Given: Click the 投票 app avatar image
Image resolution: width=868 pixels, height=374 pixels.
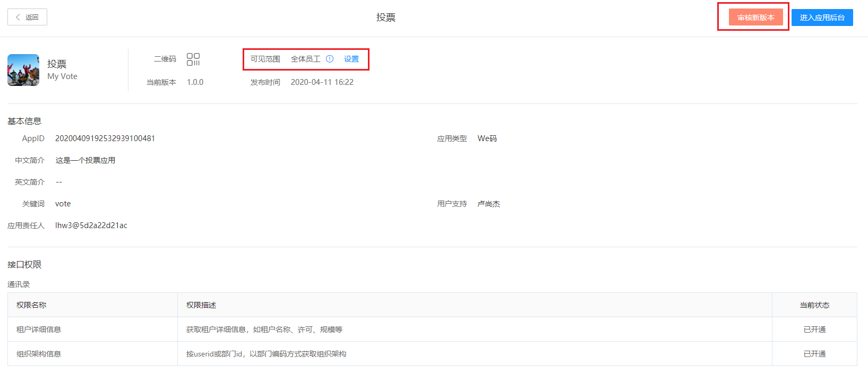Looking at the screenshot, I should tap(23, 70).
